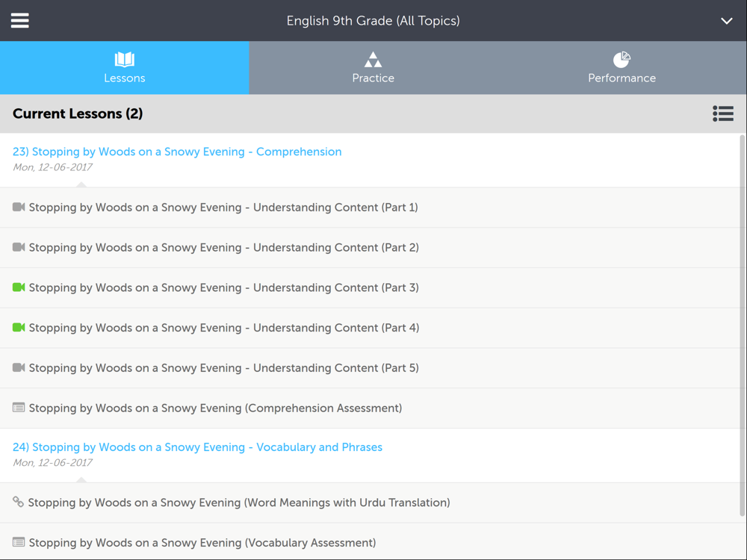Click the English 9th Grade (All Topics) title
Screen dimensions: 747x560
pyautogui.click(x=373, y=21)
